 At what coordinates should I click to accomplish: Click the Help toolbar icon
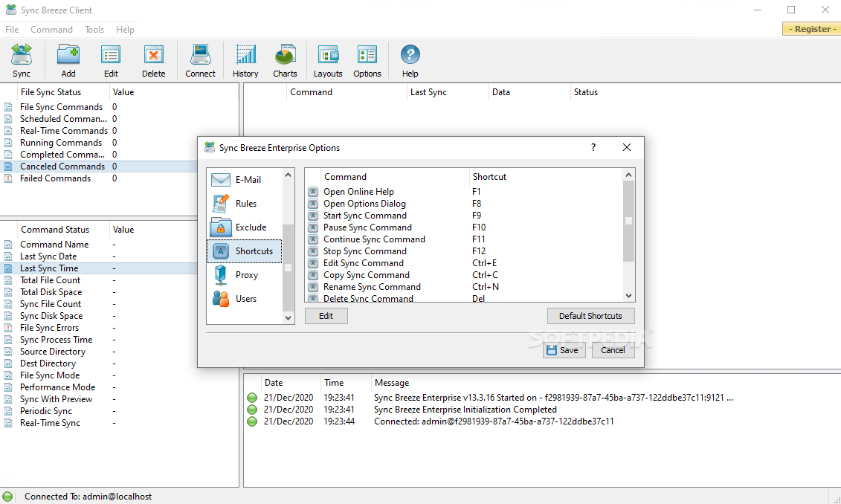pyautogui.click(x=410, y=61)
